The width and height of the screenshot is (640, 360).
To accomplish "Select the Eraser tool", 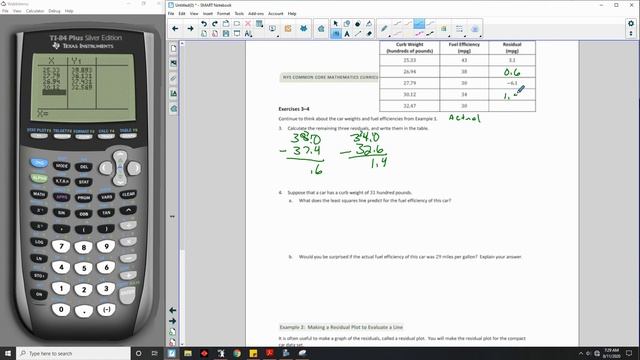I will 369,34.
